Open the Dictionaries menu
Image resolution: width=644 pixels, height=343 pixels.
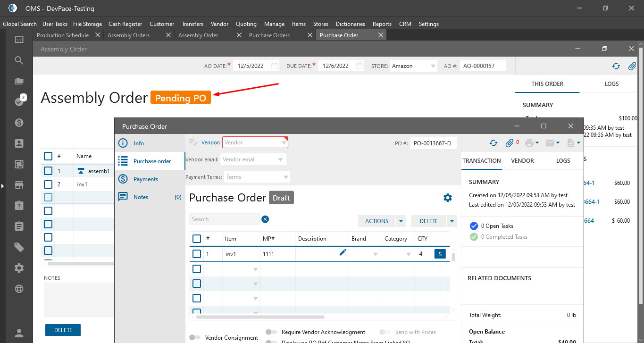click(350, 24)
